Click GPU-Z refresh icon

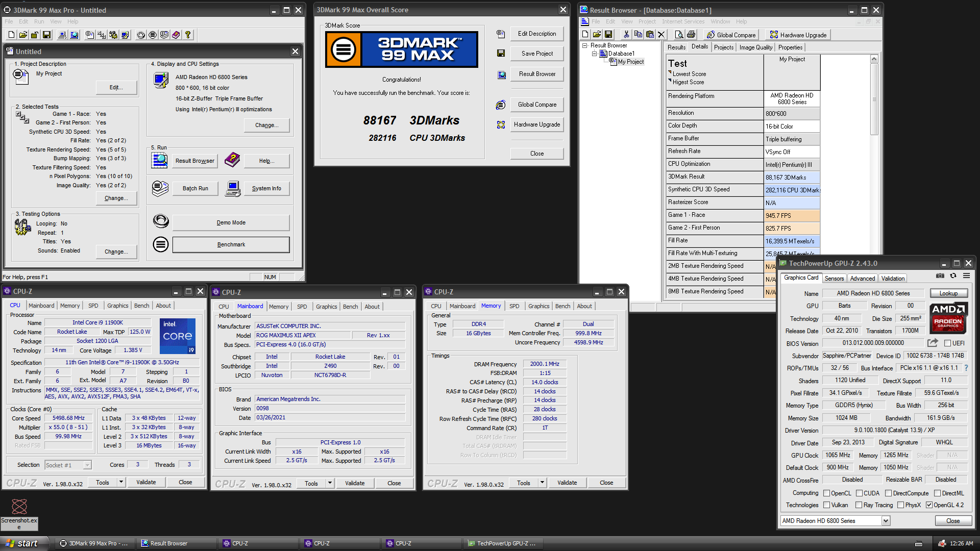click(953, 276)
